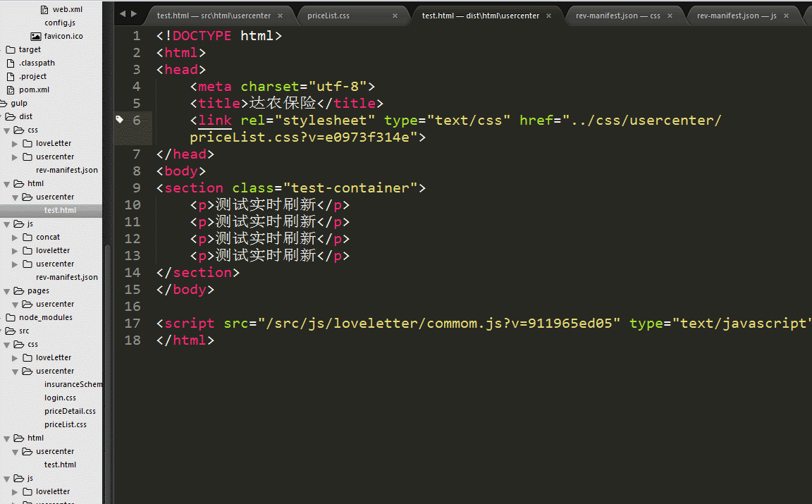Close the test.html src\html\usercenter tab
This screenshot has width=812, height=504.
(x=280, y=16)
